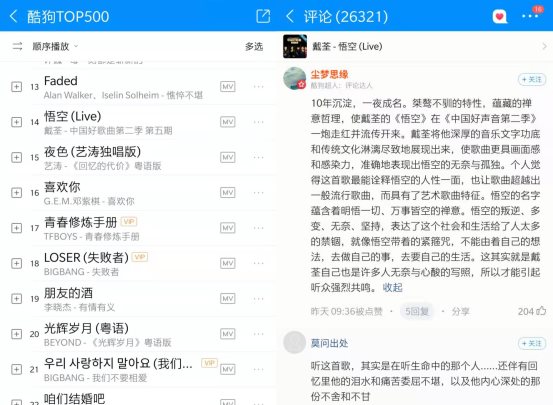Add 우리 사랑하지 말아요 with plus icon

click(17, 369)
